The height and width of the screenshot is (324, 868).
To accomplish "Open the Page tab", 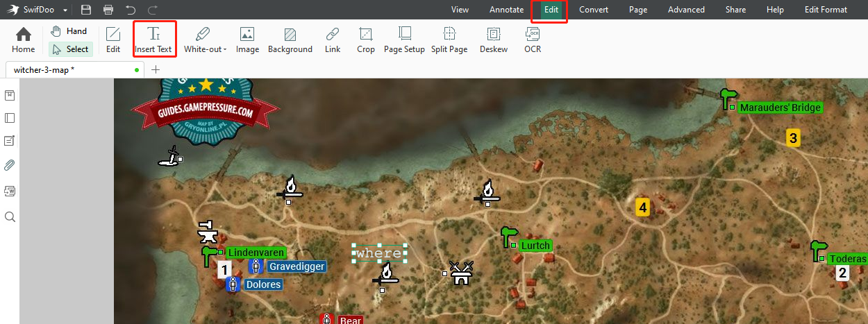I will [638, 10].
